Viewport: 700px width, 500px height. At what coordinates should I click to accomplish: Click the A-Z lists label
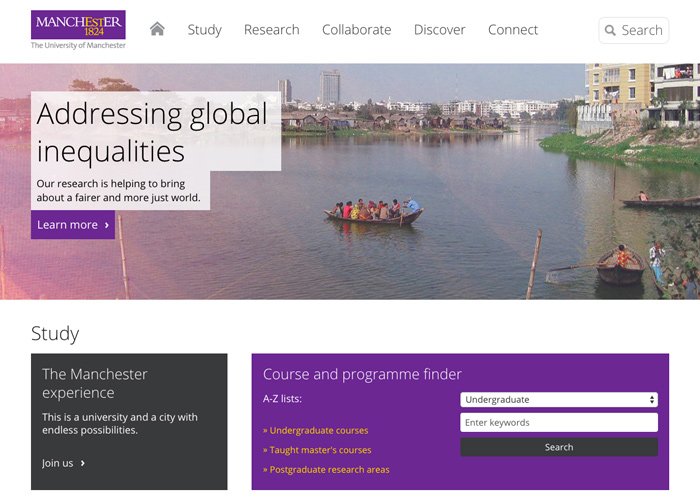[x=282, y=399]
